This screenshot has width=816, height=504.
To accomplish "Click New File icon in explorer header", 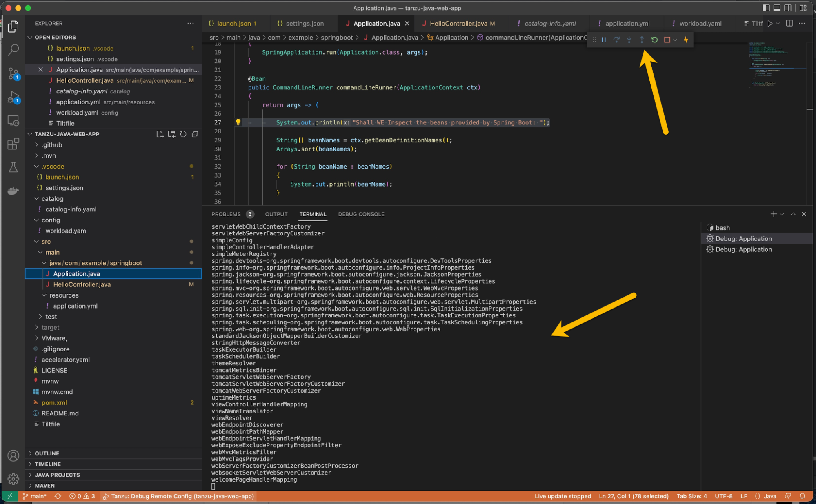I will (160, 134).
